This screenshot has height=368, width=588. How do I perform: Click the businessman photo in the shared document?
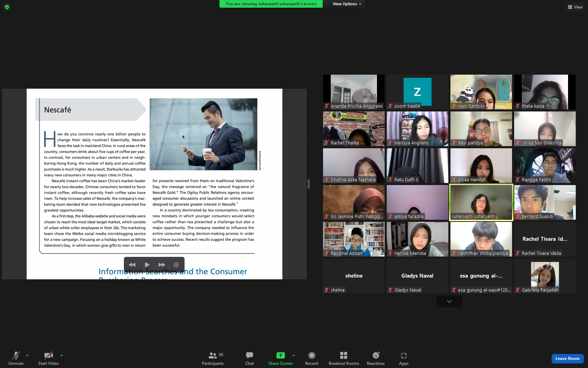point(203,134)
